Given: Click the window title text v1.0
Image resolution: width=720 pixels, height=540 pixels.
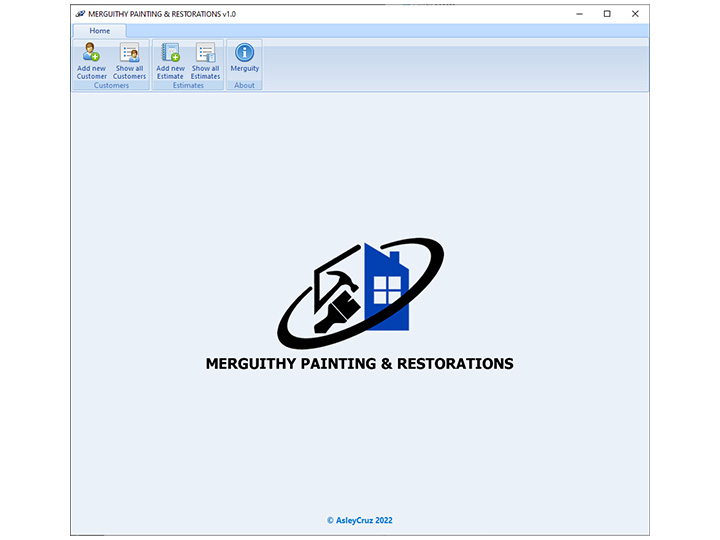Looking at the screenshot, I should tap(229, 14).
